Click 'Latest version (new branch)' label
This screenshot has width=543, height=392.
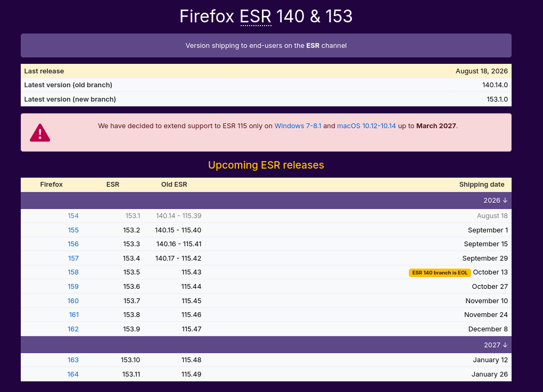pos(70,99)
